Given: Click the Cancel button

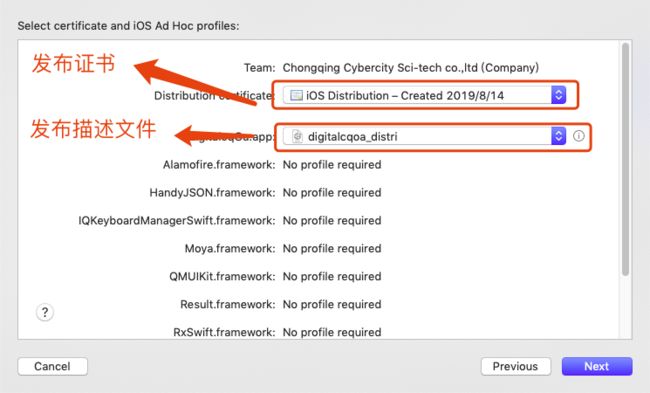Looking at the screenshot, I should [53, 366].
